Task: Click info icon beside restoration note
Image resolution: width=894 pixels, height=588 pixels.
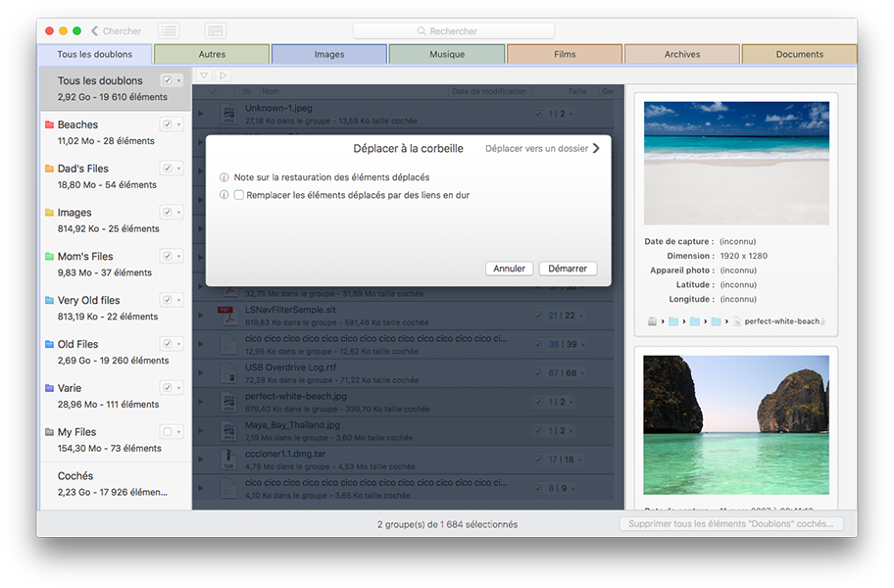Action: point(224,177)
